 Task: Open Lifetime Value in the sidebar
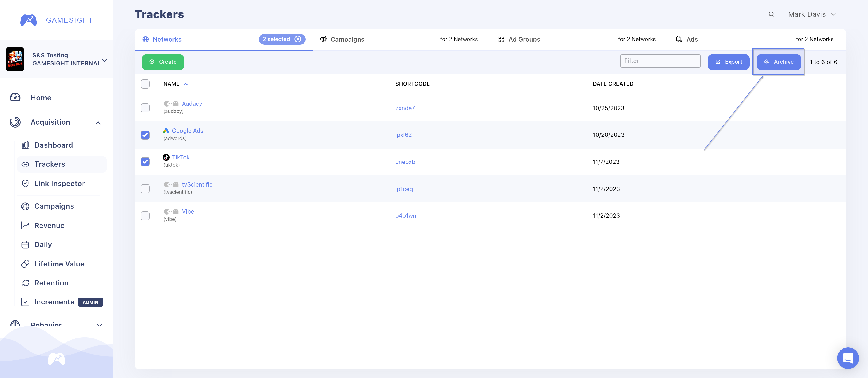point(59,264)
